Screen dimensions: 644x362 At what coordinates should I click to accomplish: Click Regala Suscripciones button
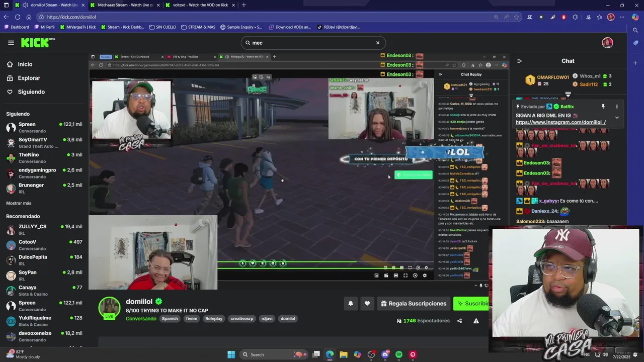[x=414, y=303]
